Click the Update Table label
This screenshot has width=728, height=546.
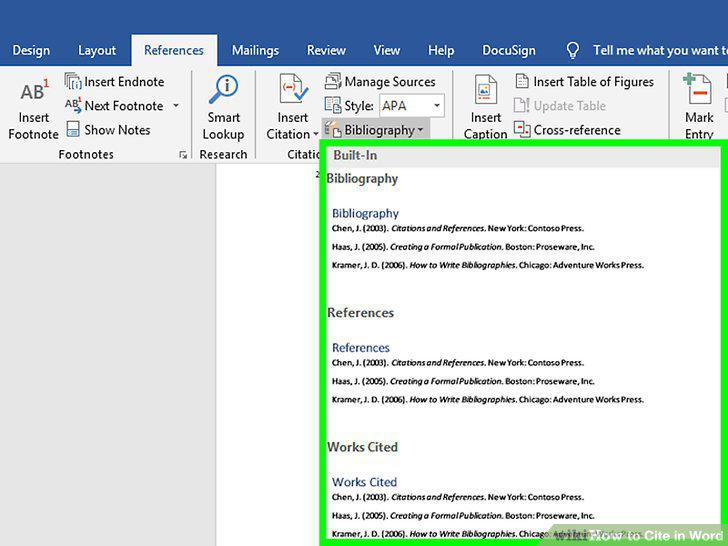click(570, 106)
